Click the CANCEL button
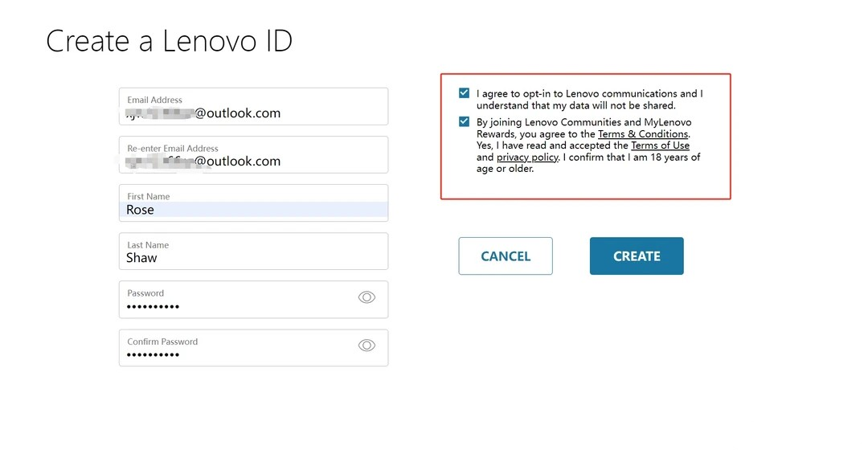868x454 pixels. [506, 256]
